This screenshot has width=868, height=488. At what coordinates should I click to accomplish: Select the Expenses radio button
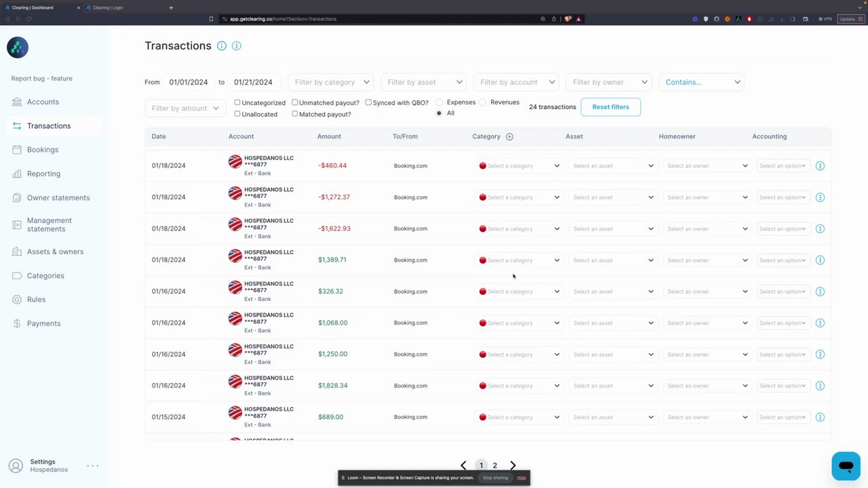coord(439,102)
